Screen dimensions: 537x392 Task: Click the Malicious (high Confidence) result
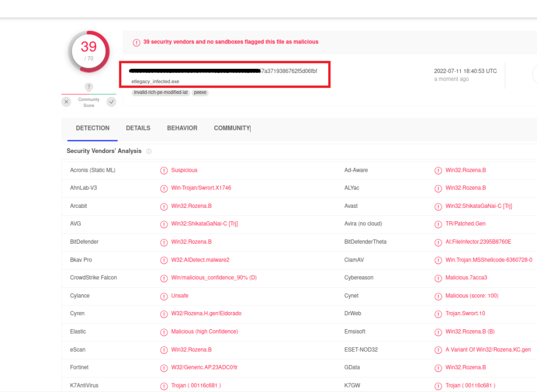[205, 331]
